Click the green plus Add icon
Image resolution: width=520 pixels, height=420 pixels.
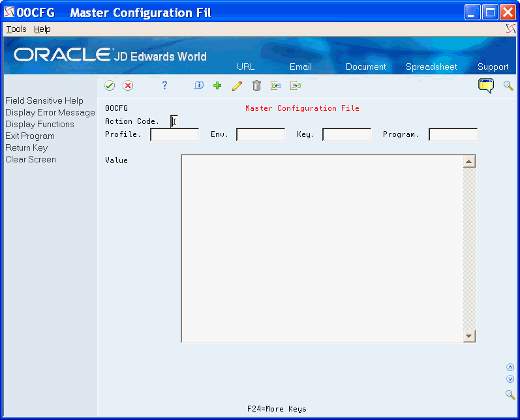(x=217, y=85)
